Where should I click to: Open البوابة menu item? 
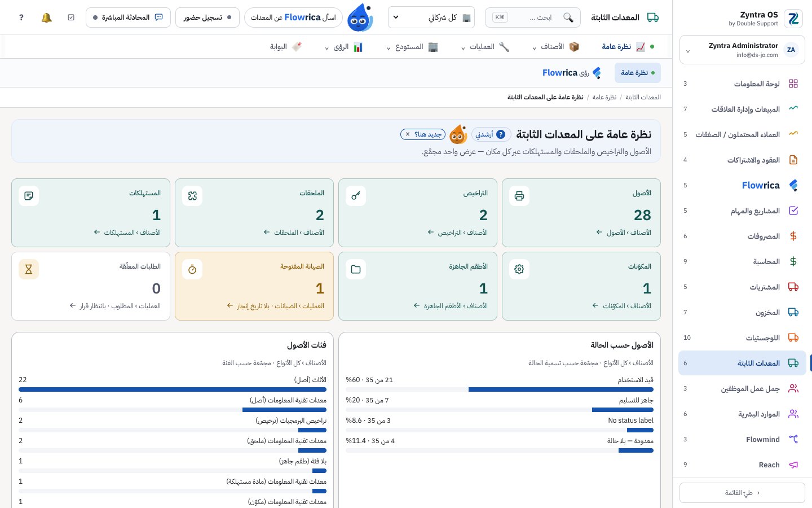coord(286,47)
